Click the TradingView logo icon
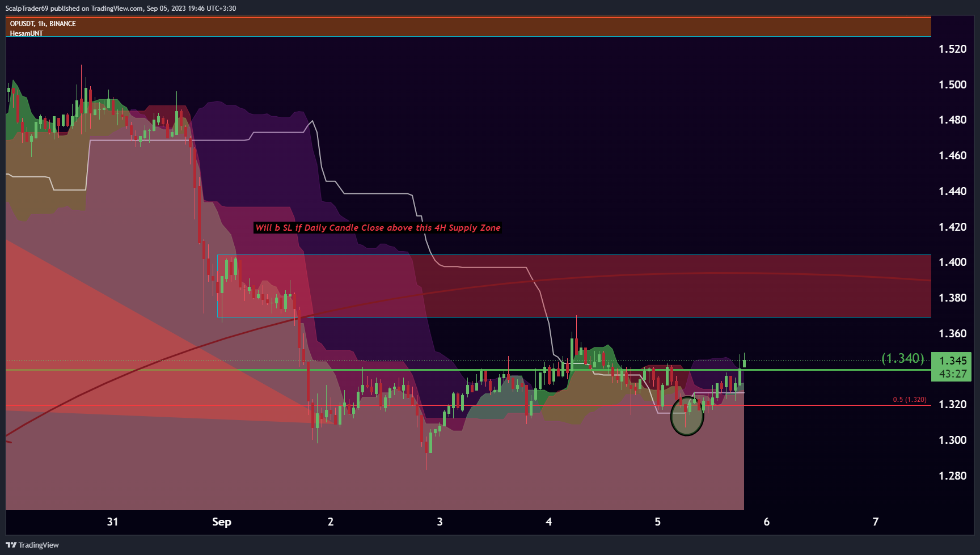The width and height of the screenshot is (980, 555). [x=11, y=545]
